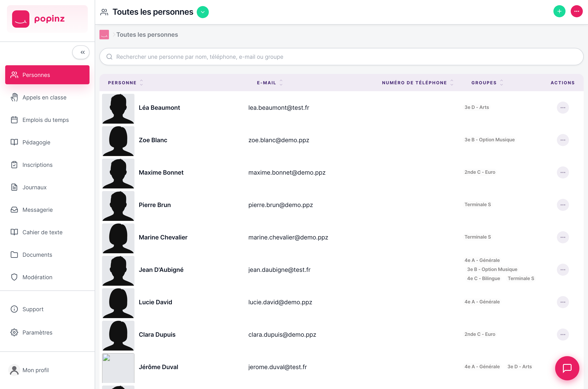Click 4e C - Bilingue group tag
This screenshot has width=588, height=389.
[x=484, y=278]
